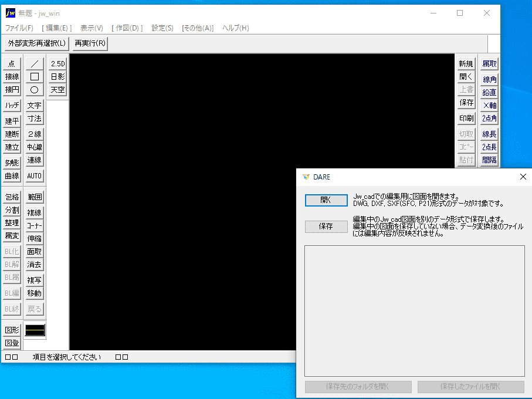This screenshot has height=399, width=532.
Task: Activate the 消去 erase tool
Action: pos(35,265)
